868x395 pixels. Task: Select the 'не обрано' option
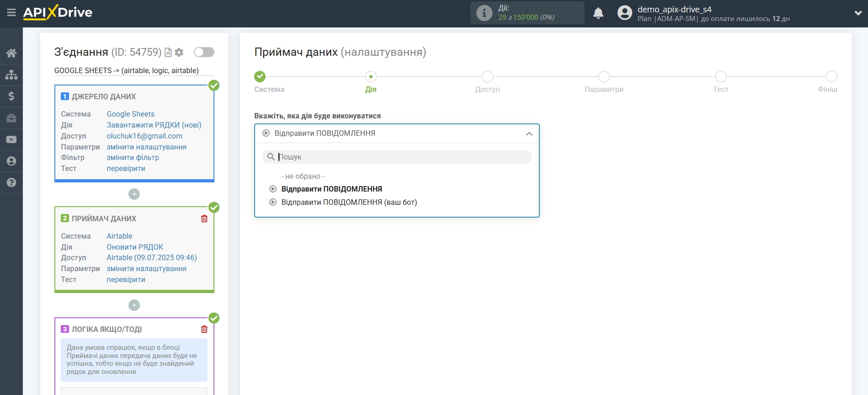(x=303, y=176)
